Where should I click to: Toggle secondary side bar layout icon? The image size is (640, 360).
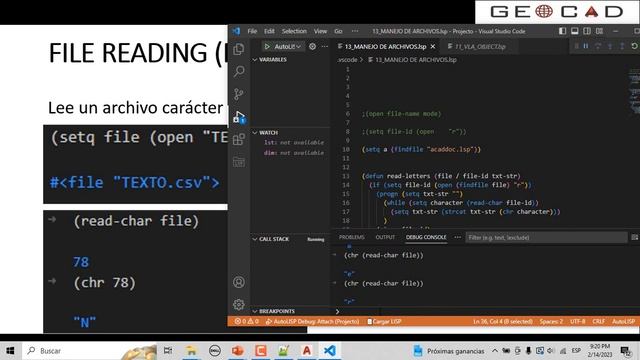click(x=587, y=31)
